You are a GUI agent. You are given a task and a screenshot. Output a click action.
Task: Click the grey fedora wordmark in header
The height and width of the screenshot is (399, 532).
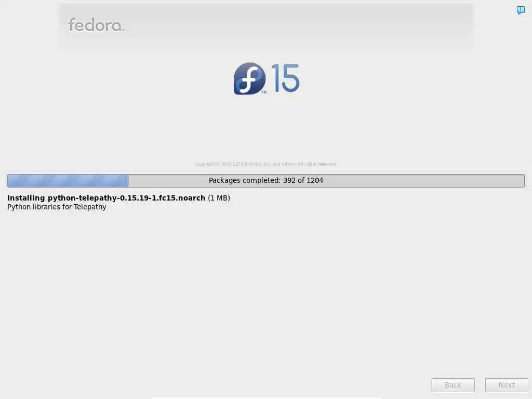tap(96, 25)
